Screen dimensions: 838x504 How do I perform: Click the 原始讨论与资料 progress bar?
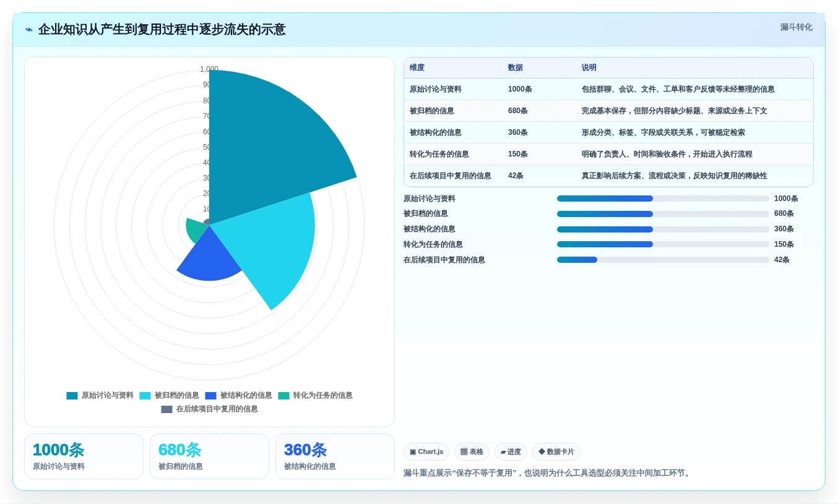(x=663, y=199)
